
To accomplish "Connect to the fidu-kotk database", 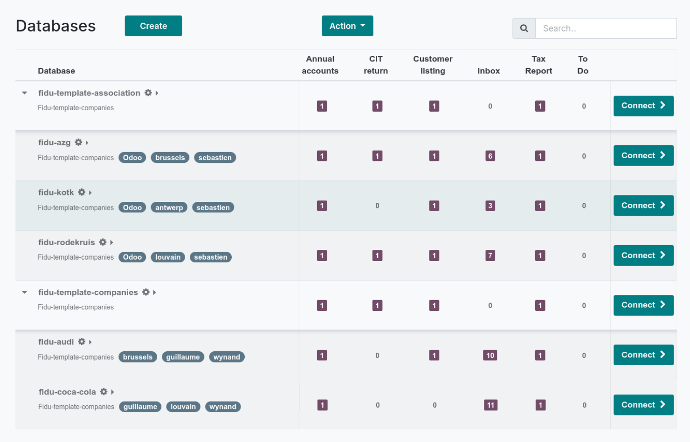I will tap(643, 206).
